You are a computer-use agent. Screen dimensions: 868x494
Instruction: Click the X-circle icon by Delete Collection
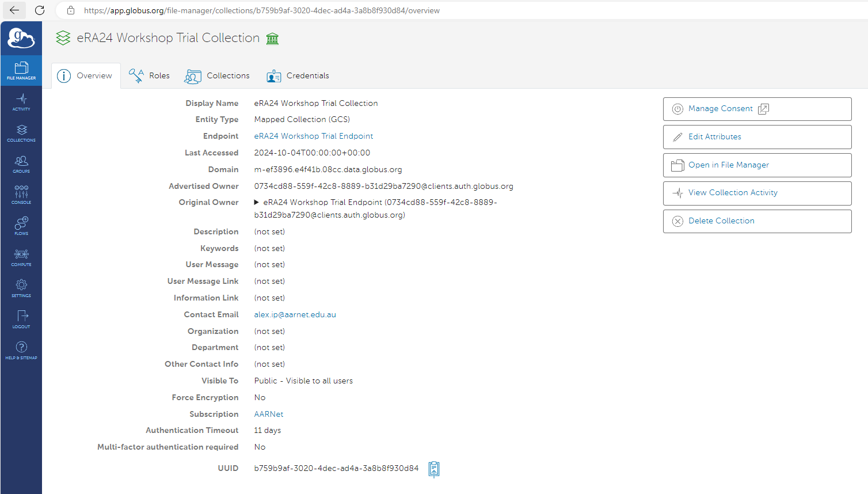[678, 221]
